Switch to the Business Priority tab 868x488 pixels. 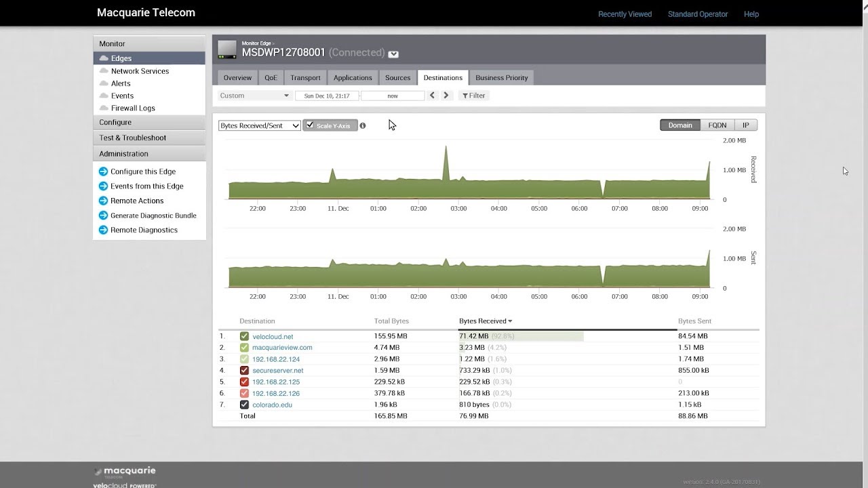502,78
